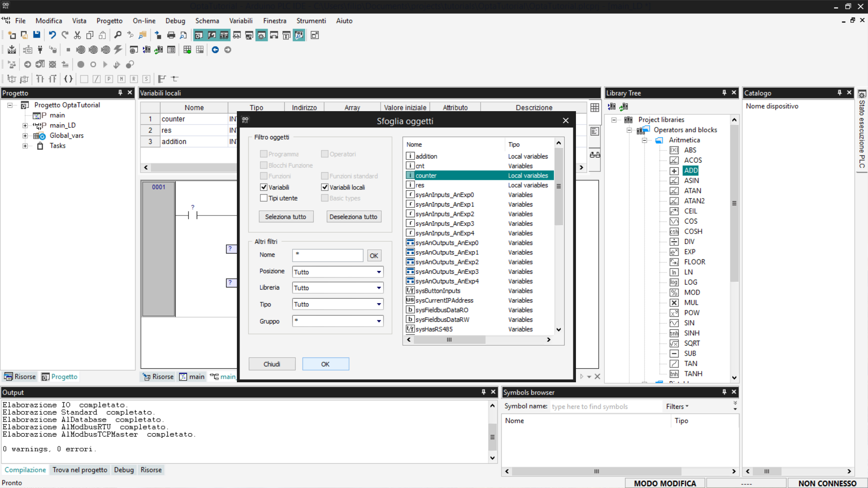Click the Compile (factory) toolbar icon
Screen dimensions: 868x488
(x=12, y=50)
